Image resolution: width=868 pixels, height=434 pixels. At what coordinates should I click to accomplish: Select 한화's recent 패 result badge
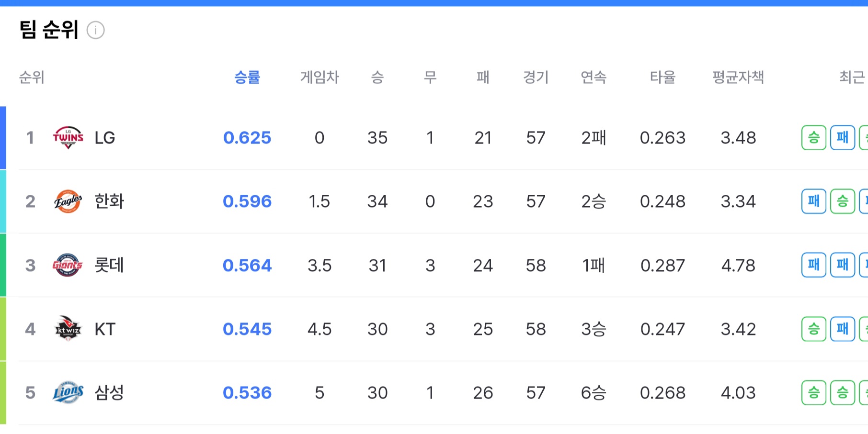click(x=814, y=201)
